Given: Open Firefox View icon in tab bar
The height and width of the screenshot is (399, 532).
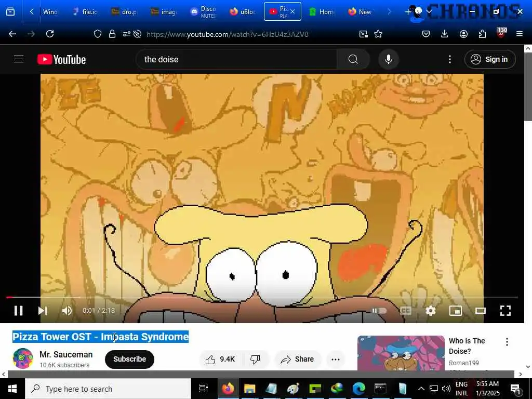Looking at the screenshot, I should [x=10, y=12].
